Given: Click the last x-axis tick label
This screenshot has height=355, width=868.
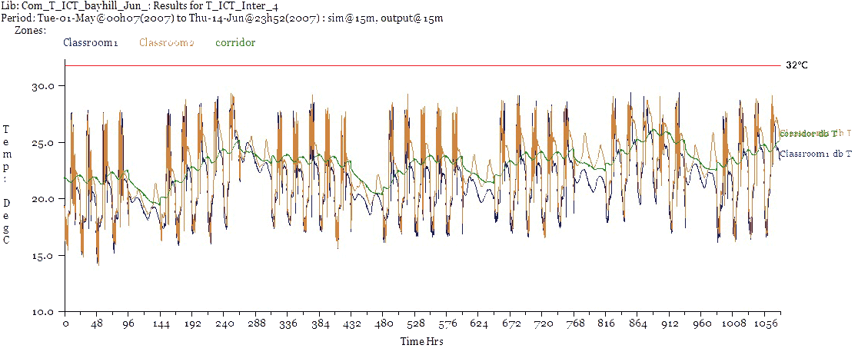Looking at the screenshot, I should click(770, 323).
